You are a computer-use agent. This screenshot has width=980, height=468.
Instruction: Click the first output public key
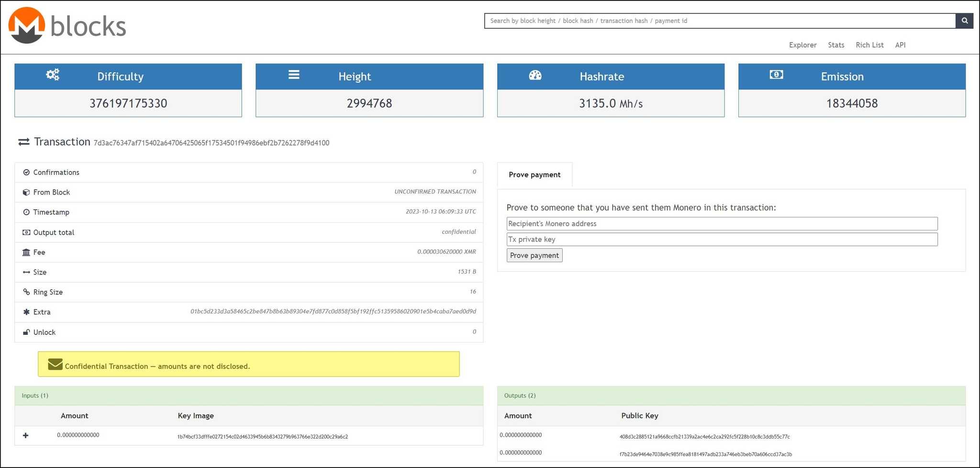tap(704, 437)
